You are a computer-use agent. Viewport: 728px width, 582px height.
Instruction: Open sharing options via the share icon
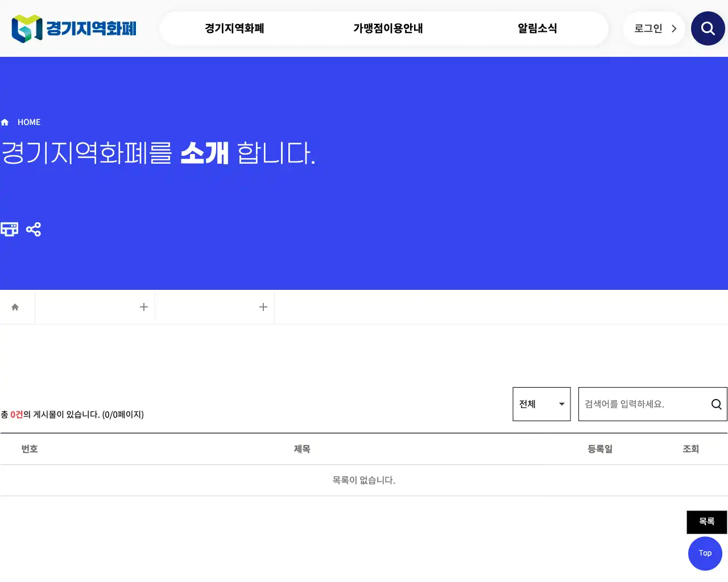[x=34, y=229]
